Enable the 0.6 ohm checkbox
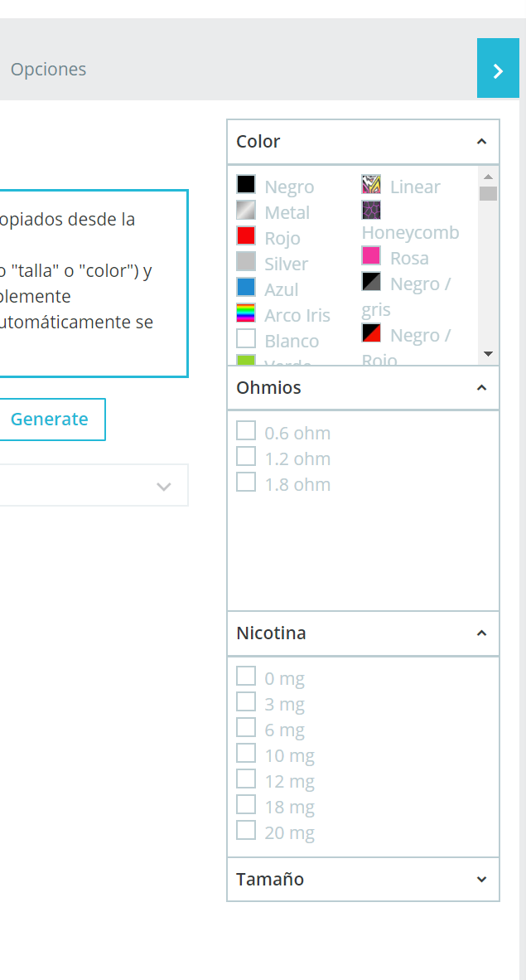Viewport: 526px width, 980px height. point(246,431)
